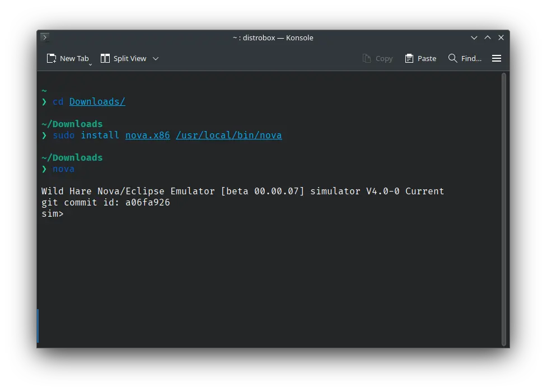Click the simulator V4.0-0 Current text

377,192
